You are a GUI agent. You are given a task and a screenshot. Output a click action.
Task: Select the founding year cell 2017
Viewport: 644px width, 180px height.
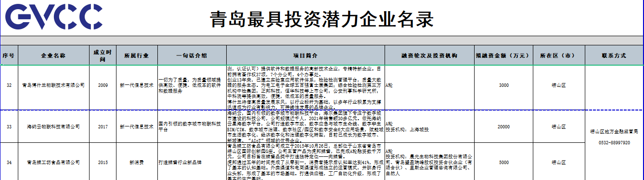103,126
